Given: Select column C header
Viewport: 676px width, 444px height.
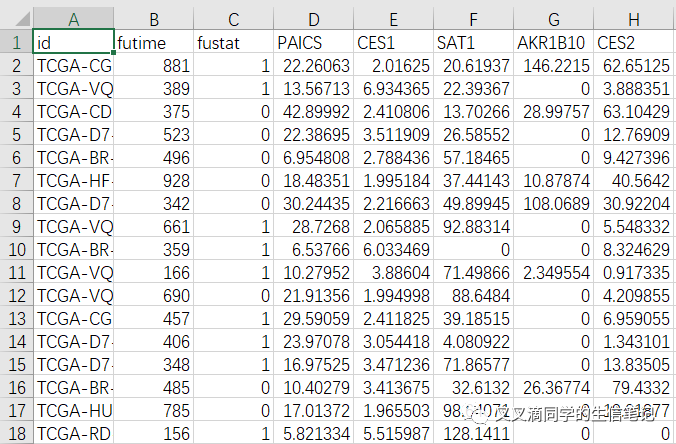Looking at the screenshot, I should tap(234, 19).
